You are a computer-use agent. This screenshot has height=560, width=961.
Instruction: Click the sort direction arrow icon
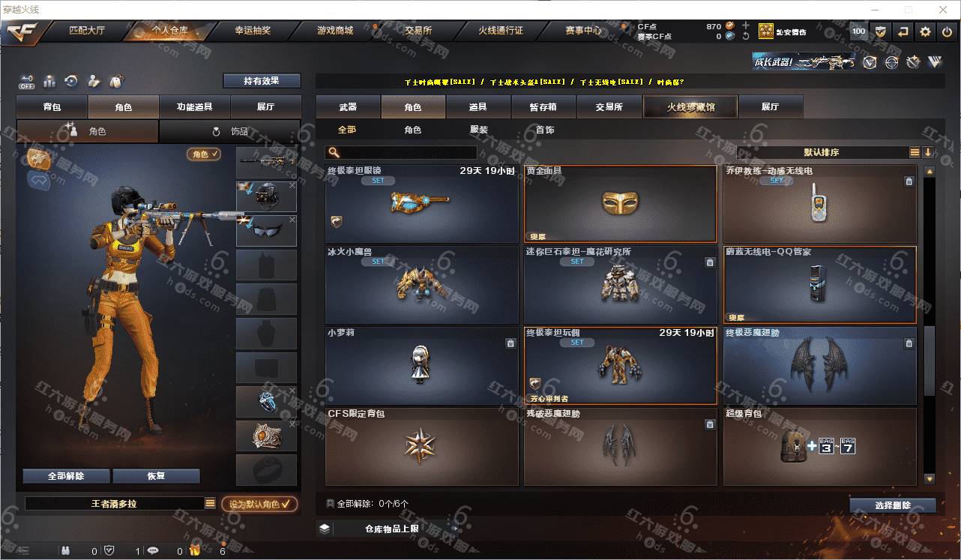click(x=928, y=152)
